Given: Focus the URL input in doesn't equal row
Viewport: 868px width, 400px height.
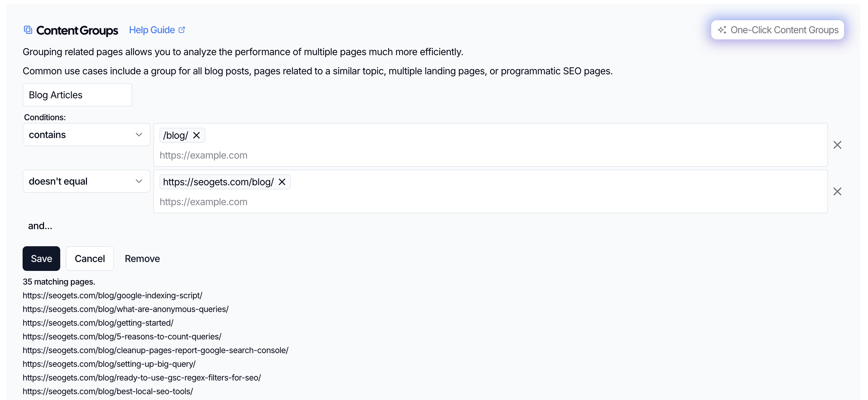Looking at the screenshot, I should pyautogui.click(x=342, y=202).
